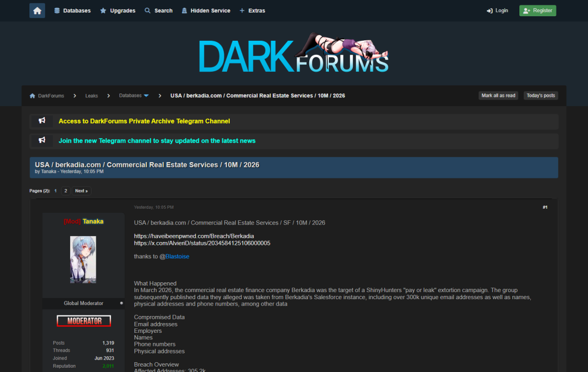This screenshot has width=588, height=372.
Task: Click the Reputation value 2,011
Action: click(x=108, y=366)
